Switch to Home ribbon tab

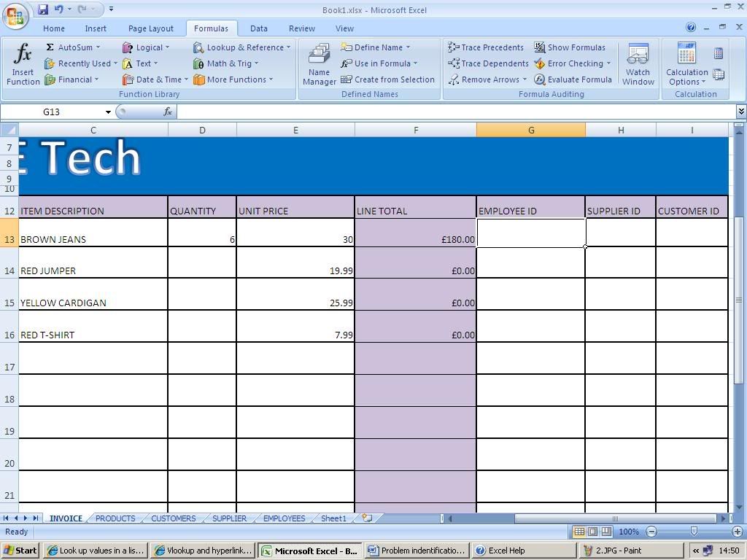(54, 28)
